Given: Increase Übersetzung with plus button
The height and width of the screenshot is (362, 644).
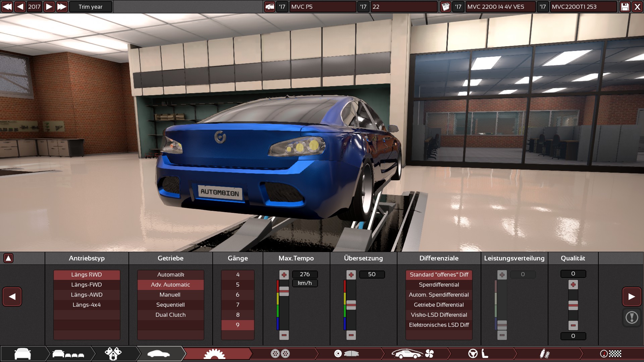Looking at the screenshot, I should (x=351, y=275).
